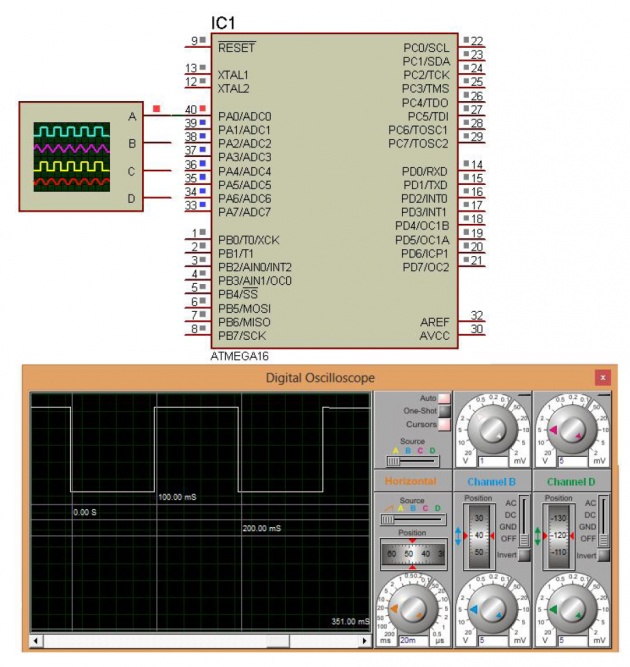Select the pin 1 marker for PB0/T0/XCK

202,232
